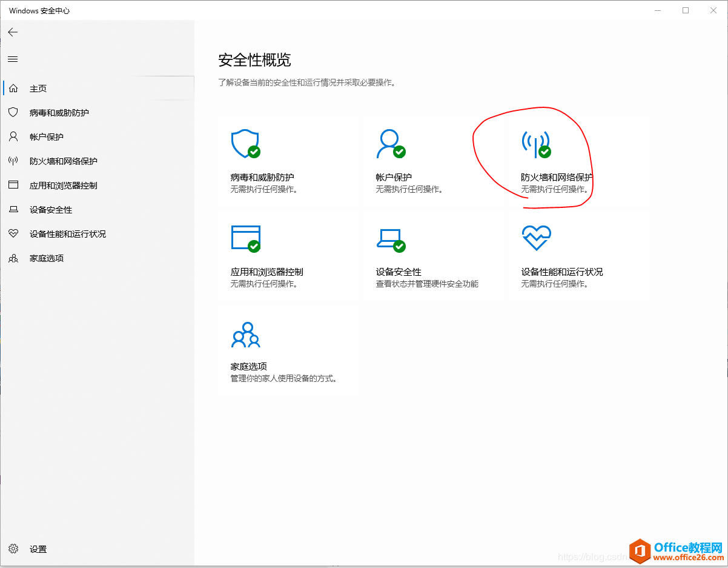Open firewall via large antenna icon
The height and width of the screenshot is (568, 728).
536,143
